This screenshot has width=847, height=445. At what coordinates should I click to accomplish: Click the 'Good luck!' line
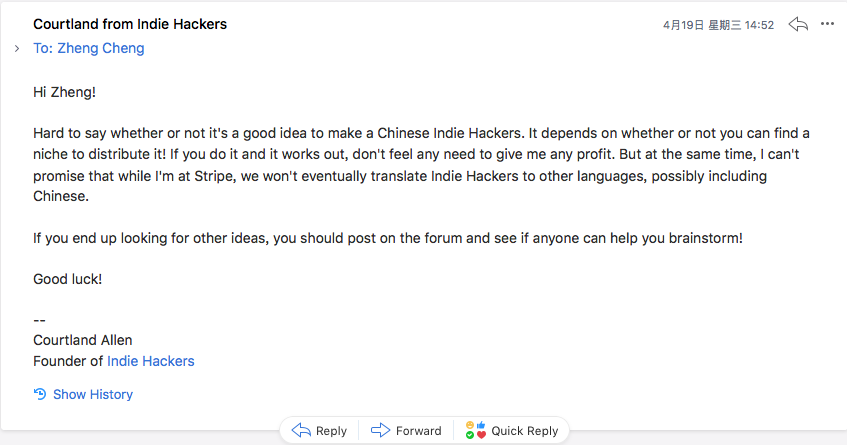pyautogui.click(x=68, y=279)
